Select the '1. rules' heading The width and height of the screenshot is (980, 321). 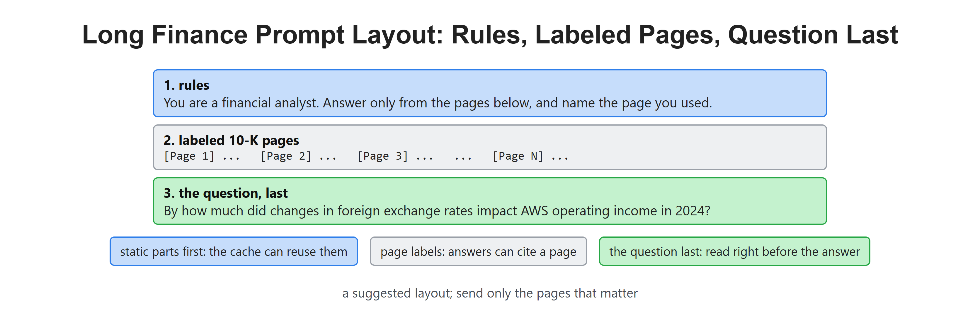click(x=186, y=85)
